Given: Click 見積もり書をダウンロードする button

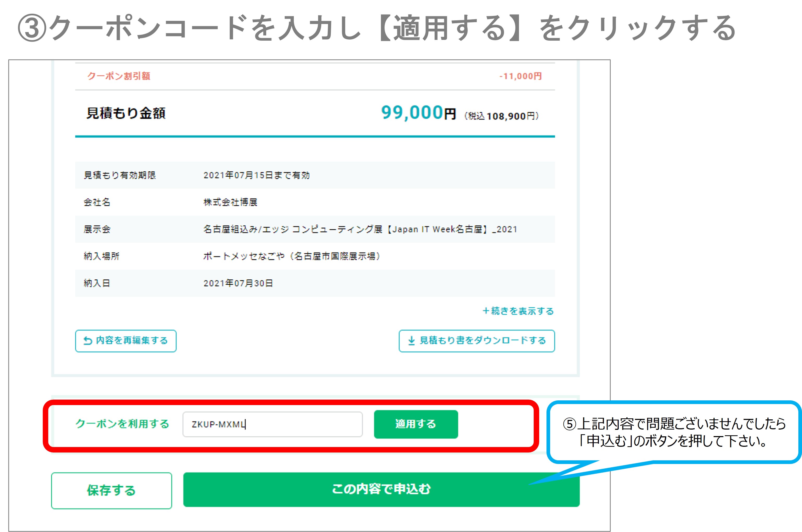Looking at the screenshot, I should point(477,341).
